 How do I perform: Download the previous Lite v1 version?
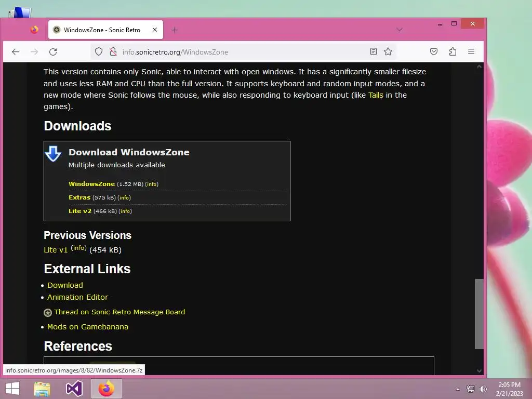[x=56, y=250]
